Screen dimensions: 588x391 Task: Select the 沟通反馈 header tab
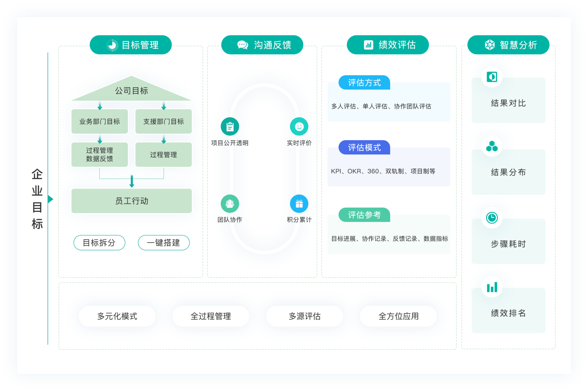coord(262,45)
